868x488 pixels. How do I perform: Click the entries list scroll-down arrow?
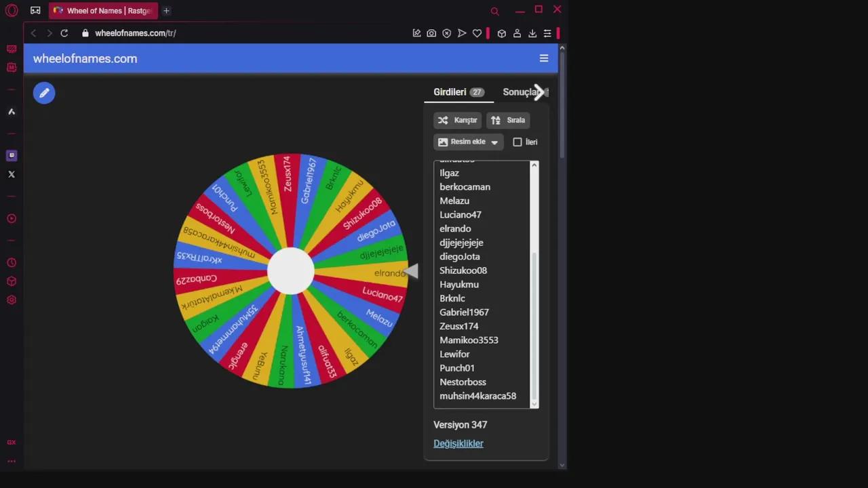click(x=534, y=404)
